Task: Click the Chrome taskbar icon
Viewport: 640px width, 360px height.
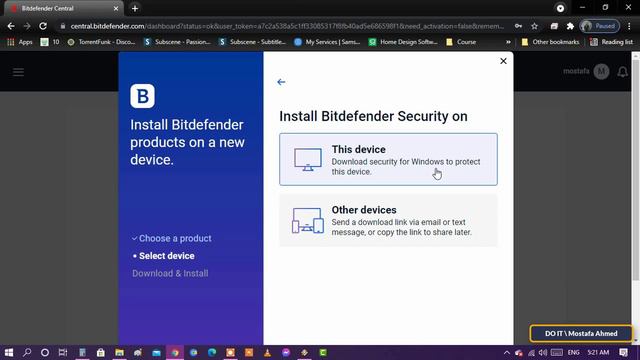Action: coord(175,352)
